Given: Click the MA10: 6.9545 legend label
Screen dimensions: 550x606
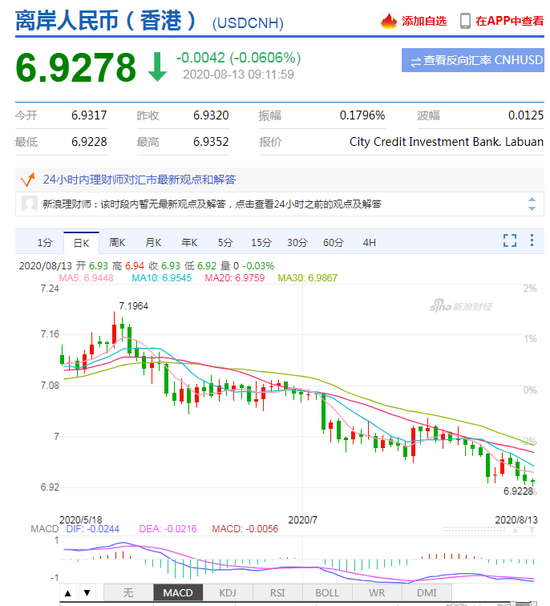Looking at the screenshot, I should (162, 278).
